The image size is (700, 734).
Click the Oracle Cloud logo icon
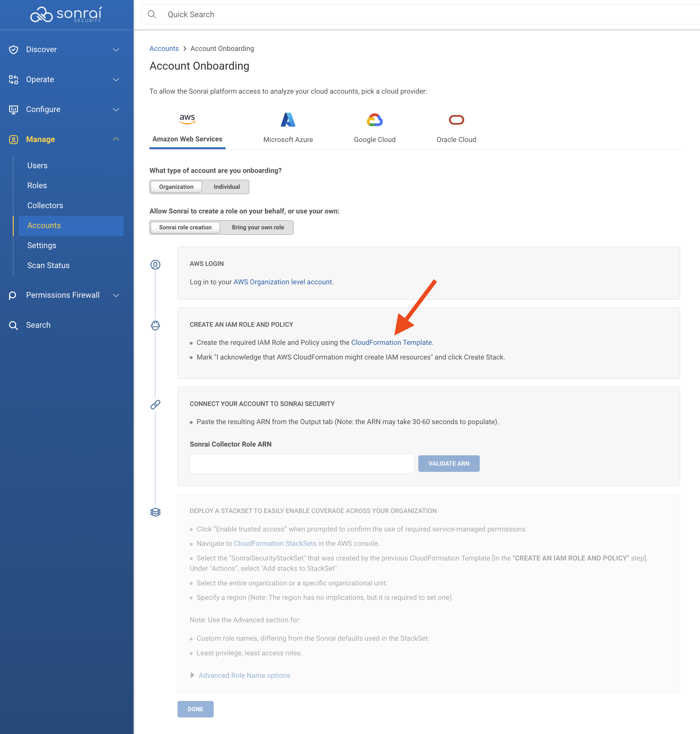pos(456,120)
